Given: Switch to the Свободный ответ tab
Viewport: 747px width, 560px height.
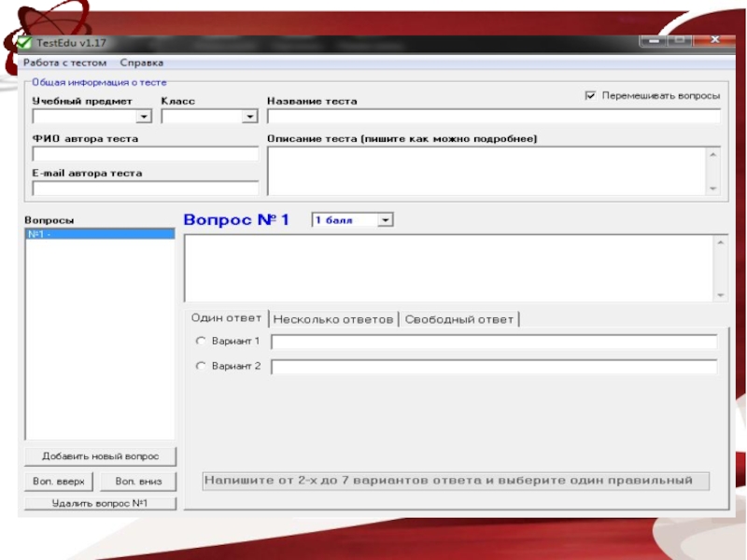Looking at the screenshot, I should pyautogui.click(x=458, y=319).
